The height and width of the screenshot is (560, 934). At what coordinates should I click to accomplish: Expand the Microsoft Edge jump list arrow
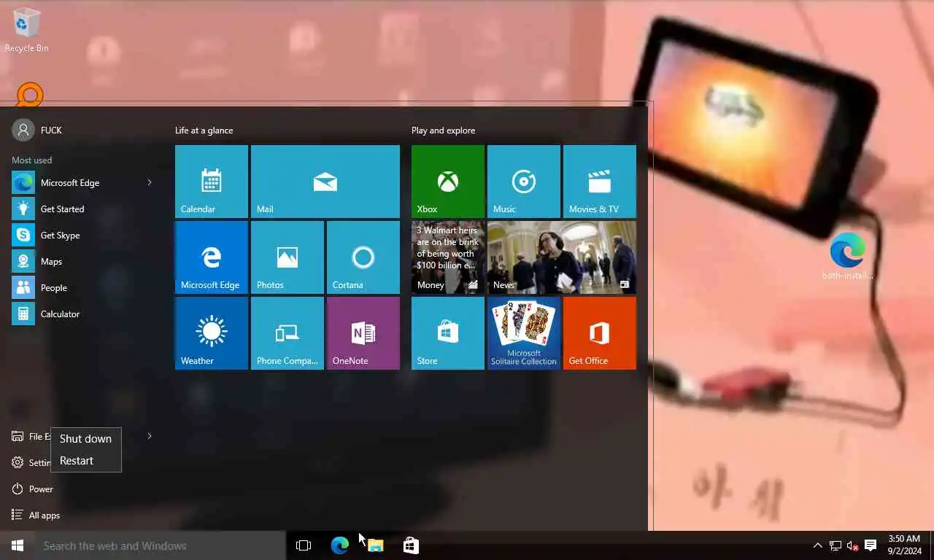[x=150, y=182]
